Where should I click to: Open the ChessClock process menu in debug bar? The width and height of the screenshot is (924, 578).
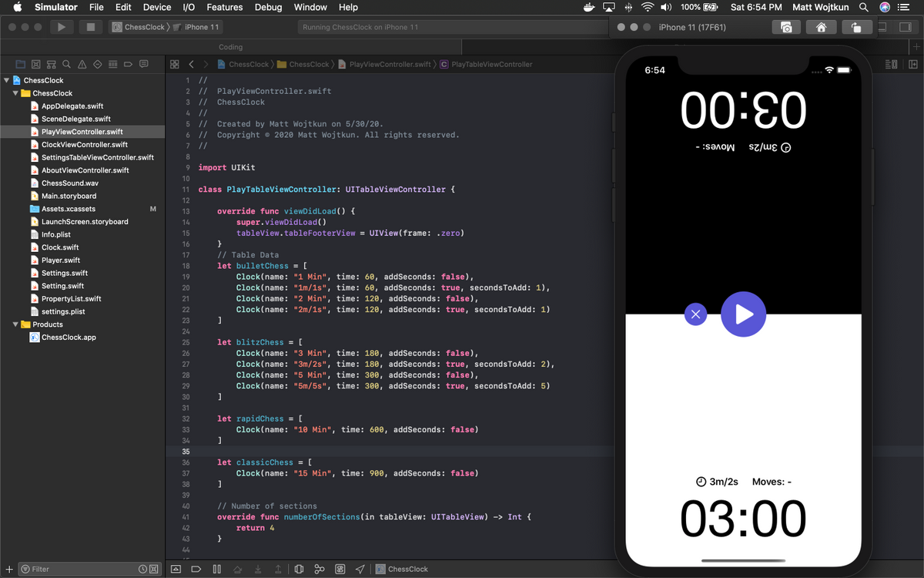(x=402, y=569)
